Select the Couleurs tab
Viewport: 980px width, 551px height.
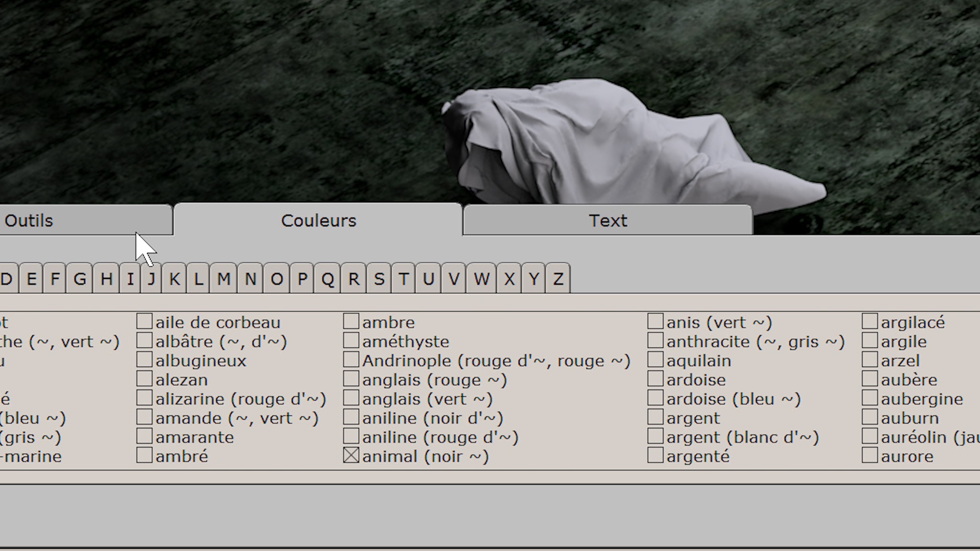(x=318, y=221)
